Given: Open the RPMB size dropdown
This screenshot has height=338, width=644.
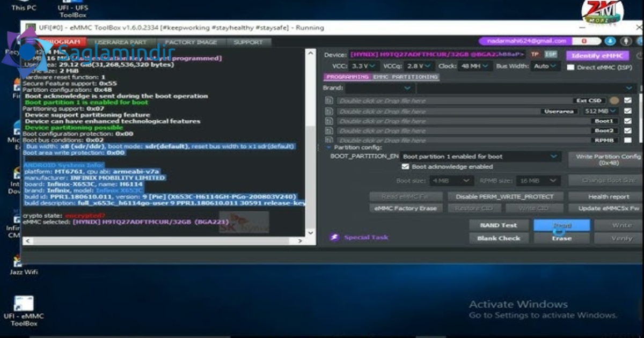Looking at the screenshot, I should click(x=539, y=181).
